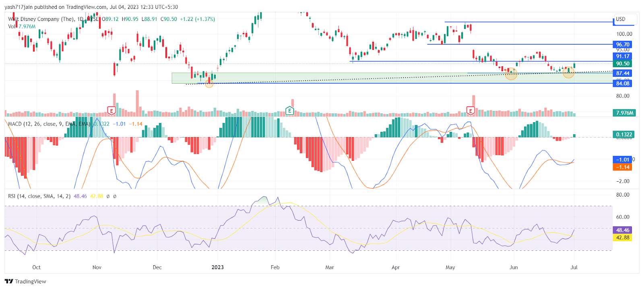Select the orange circle at the late-December low

209,84
